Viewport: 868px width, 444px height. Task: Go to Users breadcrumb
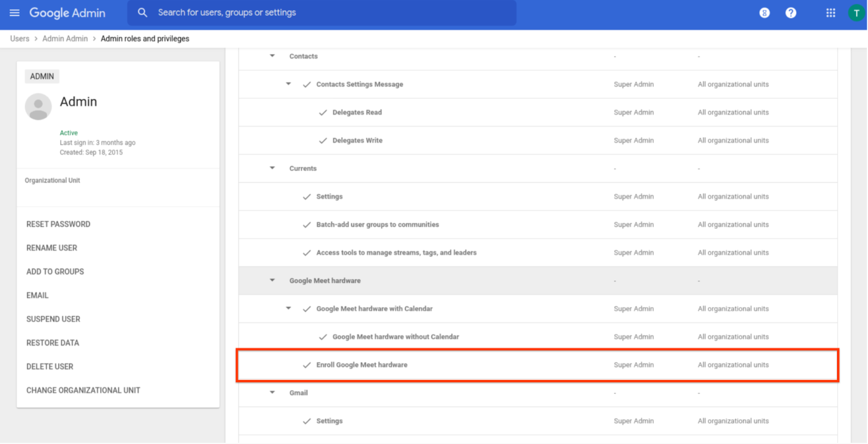pos(20,38)
